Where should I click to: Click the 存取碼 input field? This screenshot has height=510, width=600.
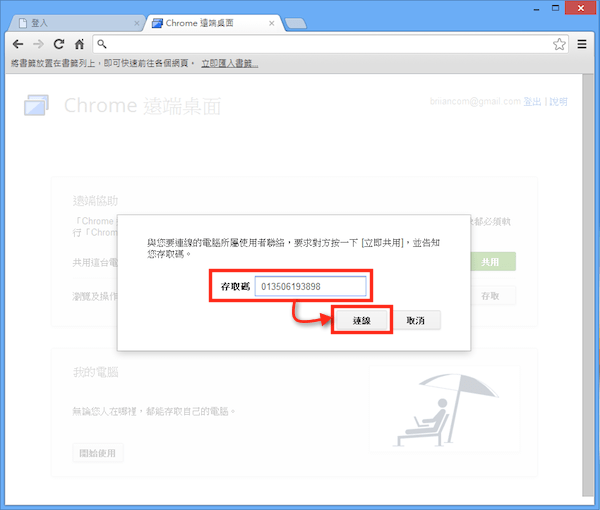point(310,287)
